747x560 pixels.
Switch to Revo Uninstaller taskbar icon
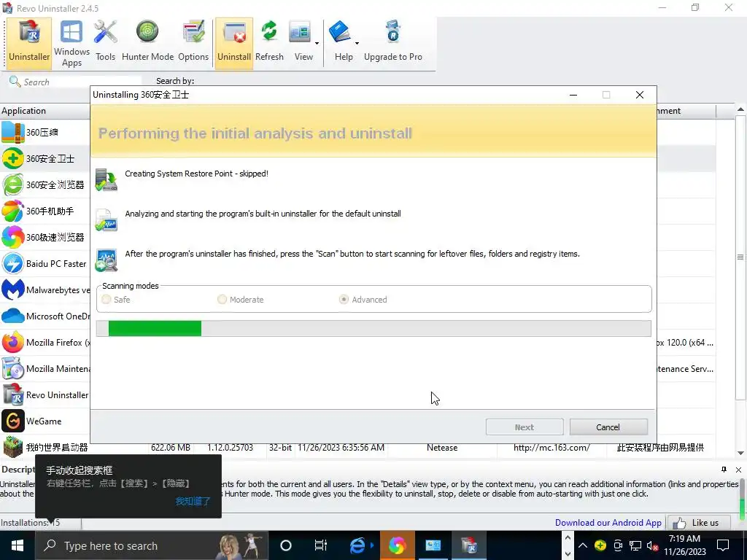(x=469, y=545)
